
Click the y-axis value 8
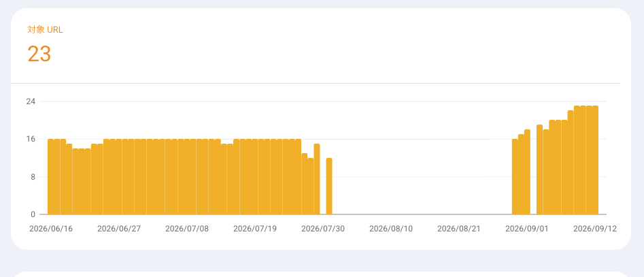click(x=33, y=177)
